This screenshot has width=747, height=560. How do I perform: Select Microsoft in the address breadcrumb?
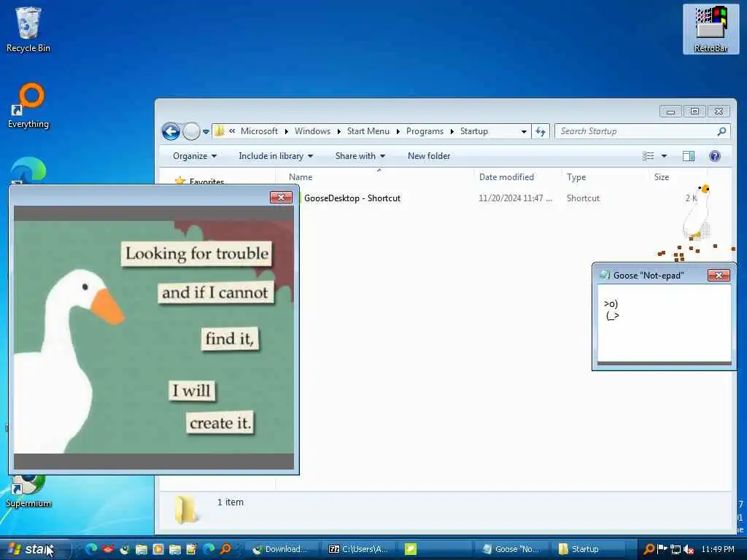(x=259, y=131)
